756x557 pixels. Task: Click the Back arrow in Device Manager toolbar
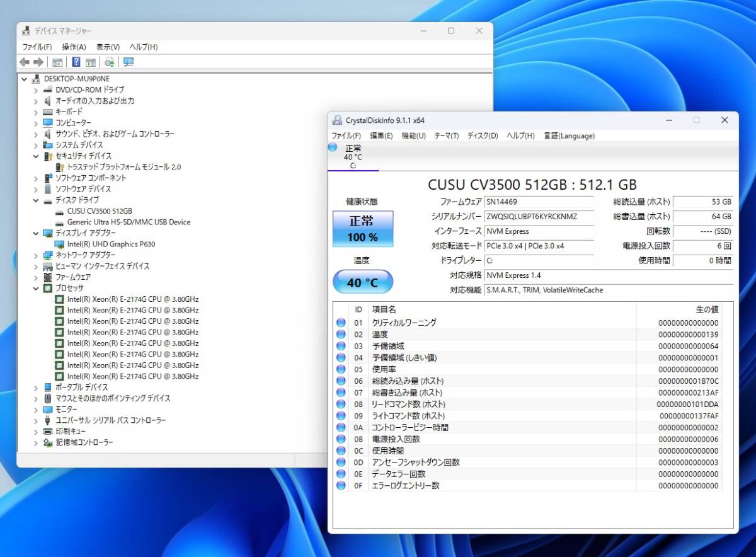click(25, 62)
